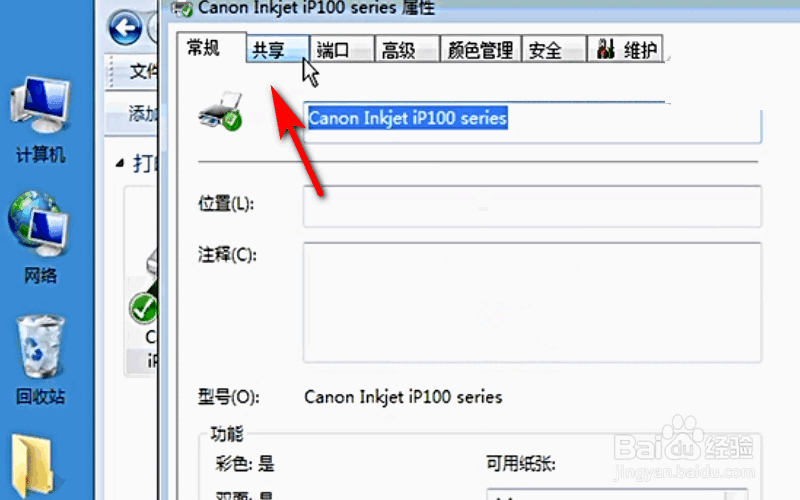This screenshot has width=800, height=500.
Task: Open the 端口 tab
Action: [x=342, y=49]
